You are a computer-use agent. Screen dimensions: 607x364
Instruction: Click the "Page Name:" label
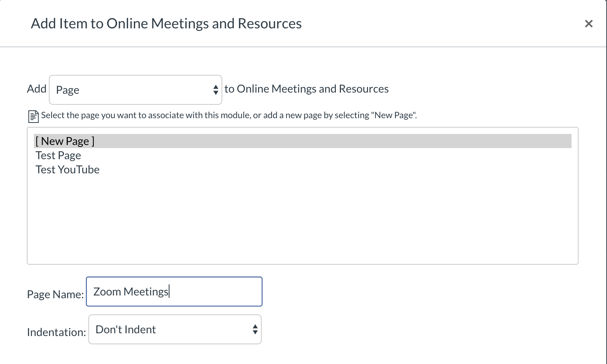[55, 294]
